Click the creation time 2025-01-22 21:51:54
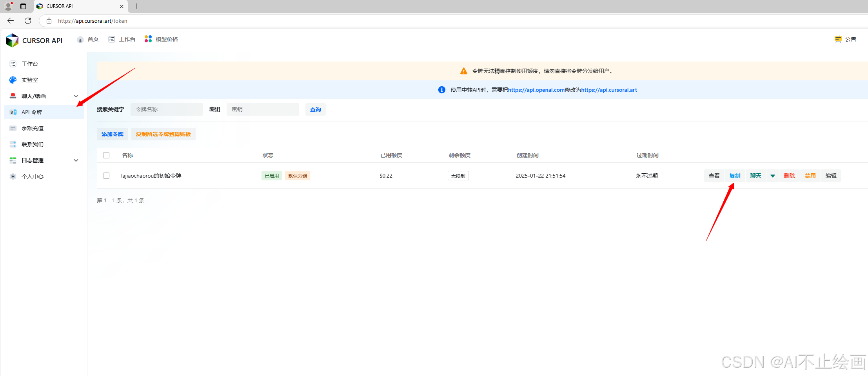The height and width of the screenshot is (376, 868). click(x=541, y=176)
